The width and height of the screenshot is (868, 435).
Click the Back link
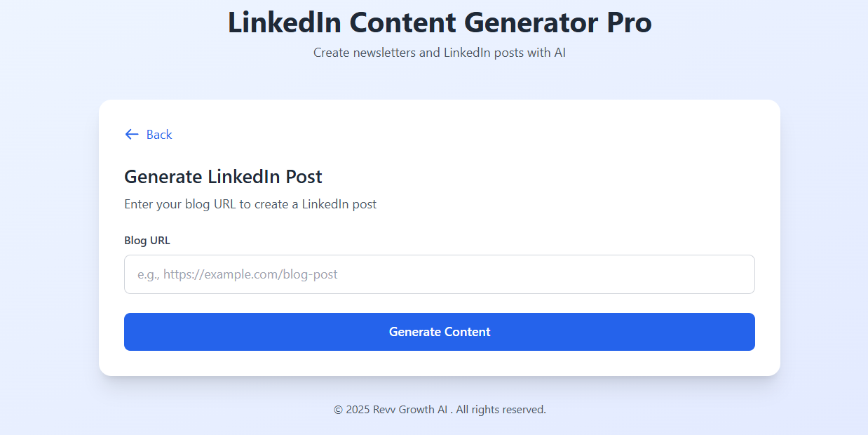(159, 134)
